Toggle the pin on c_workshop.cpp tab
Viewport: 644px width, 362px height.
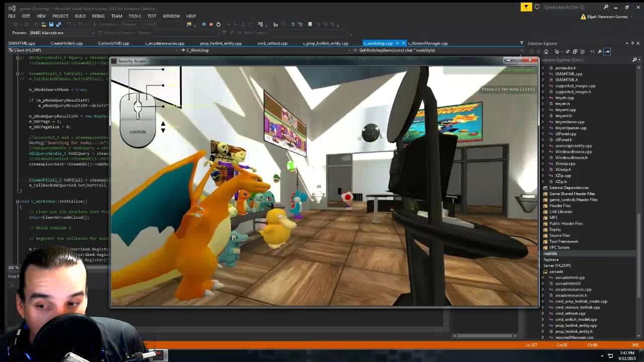[x=397, y=43]
